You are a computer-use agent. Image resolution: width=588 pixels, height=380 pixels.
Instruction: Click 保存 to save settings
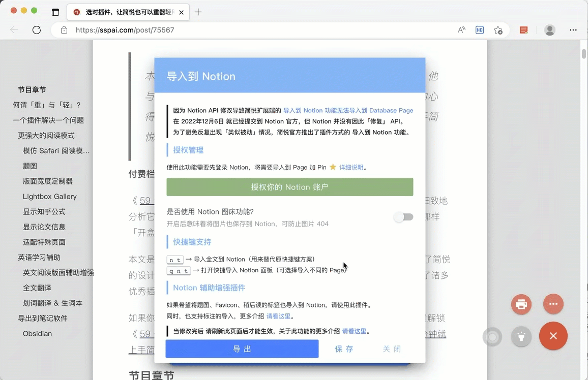(x=344, y=349)
